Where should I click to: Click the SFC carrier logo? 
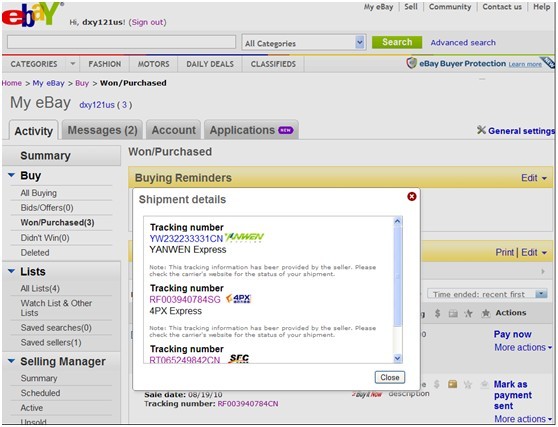click(x=238, y=358)
